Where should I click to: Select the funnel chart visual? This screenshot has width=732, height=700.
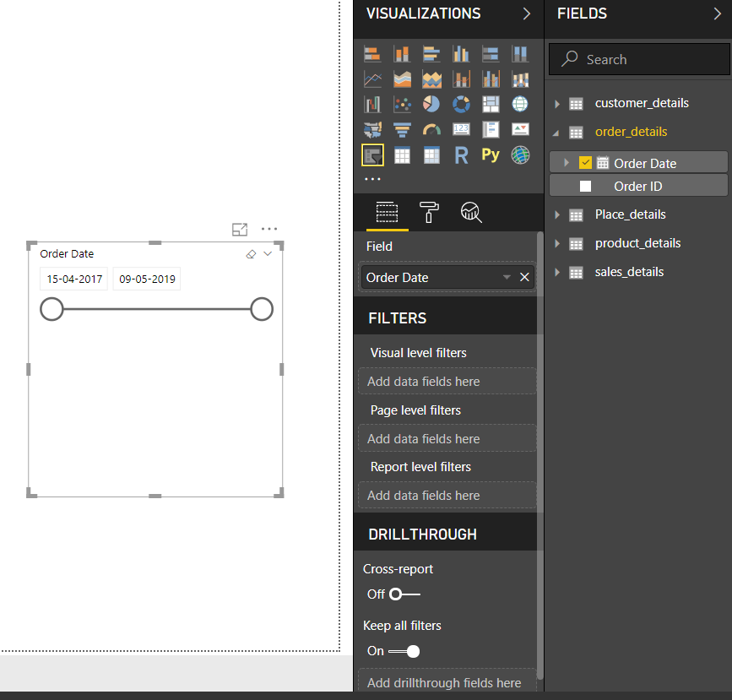(x=402, y=129)
